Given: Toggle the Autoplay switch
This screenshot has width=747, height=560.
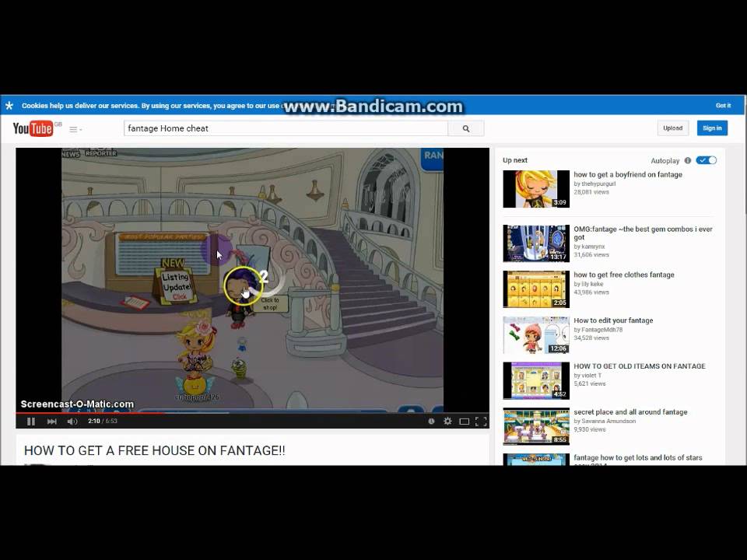Looking at the screenshot, I should 706,160.
